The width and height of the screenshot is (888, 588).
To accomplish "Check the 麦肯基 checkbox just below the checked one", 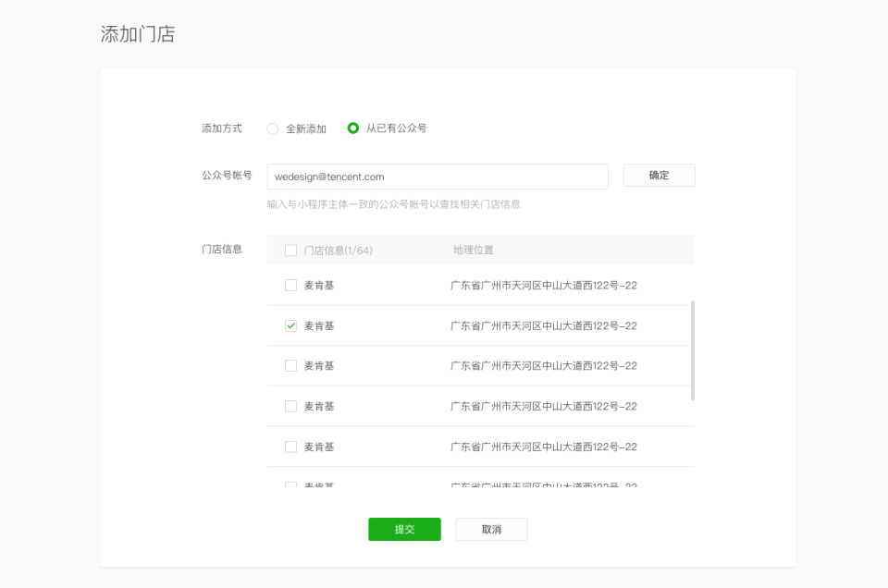I will click(290, 366).
